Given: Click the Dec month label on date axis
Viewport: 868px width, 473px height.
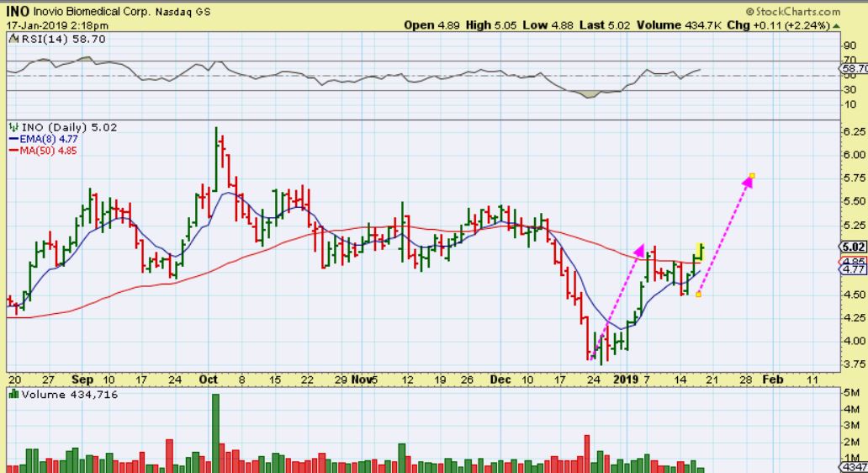Looking at the screenshot, I should [x=500, y=380].
